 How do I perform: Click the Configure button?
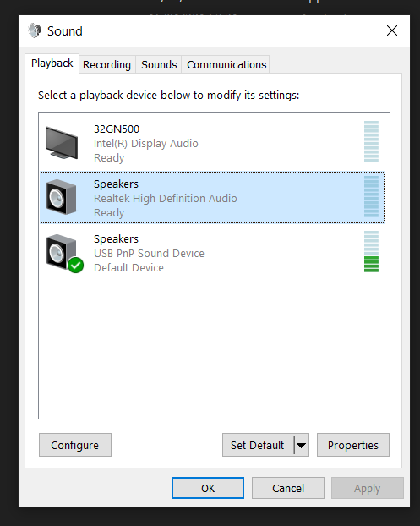(75, 445)
